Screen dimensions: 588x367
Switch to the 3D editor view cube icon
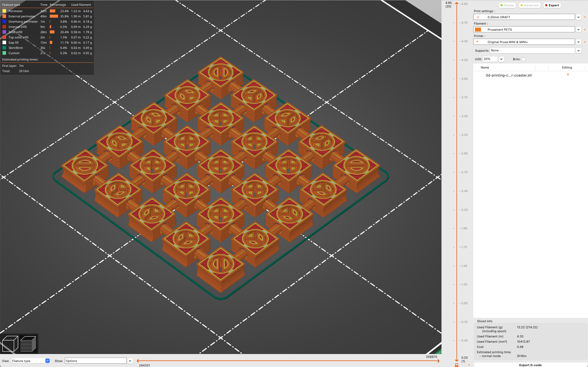11,343
